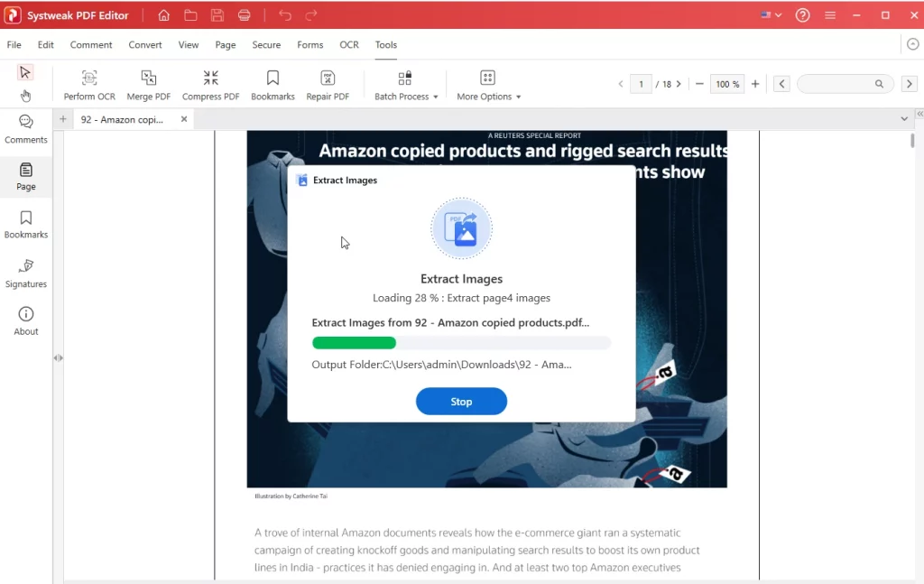Open the Convert menu

145,45
